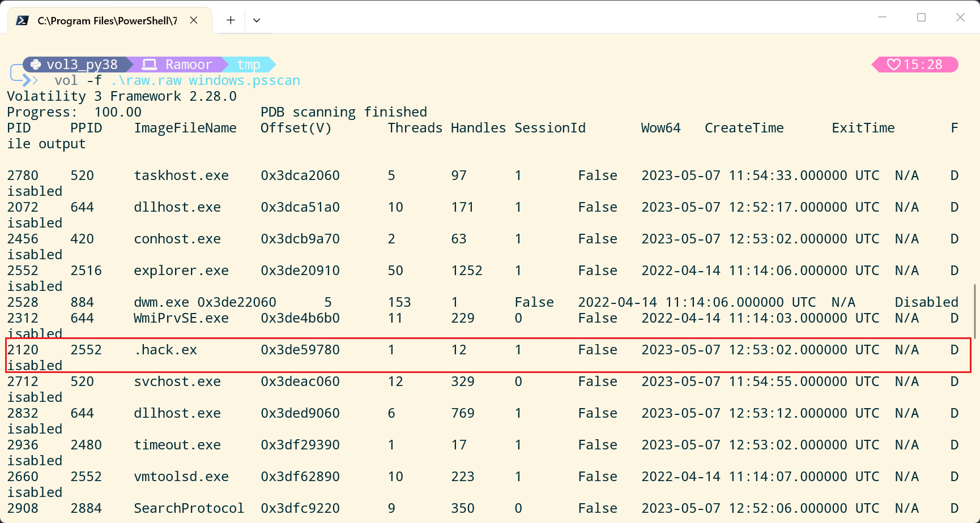Screen dimensions: 980x523
Task: Click the laptop icon beside Ramoor
Action: tap(150, 65)
